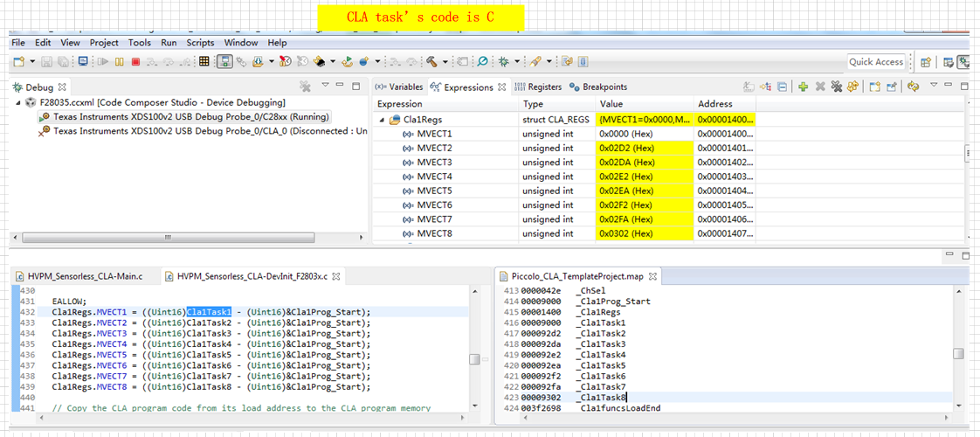Select the C28xx (Running) debug probe
Viewport: 980px width, 437px height.
pos(185,116)
